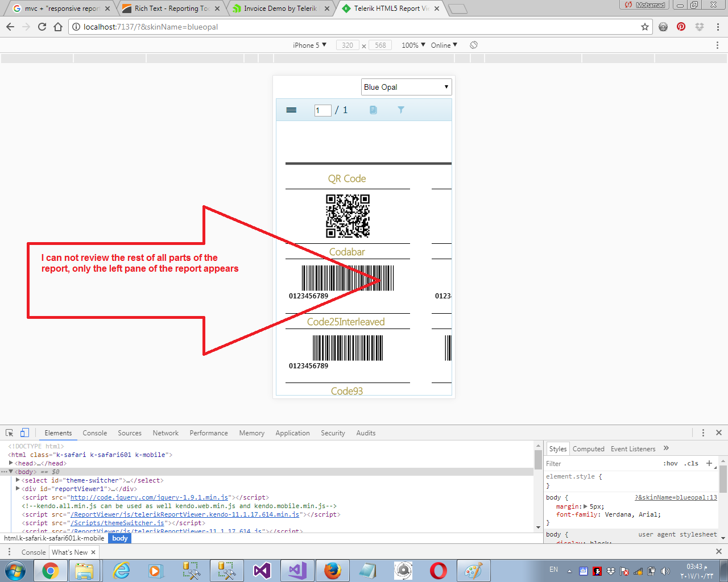Add a new style rule
The width and height of the screenshot is (728, 582).
[709, 463]
